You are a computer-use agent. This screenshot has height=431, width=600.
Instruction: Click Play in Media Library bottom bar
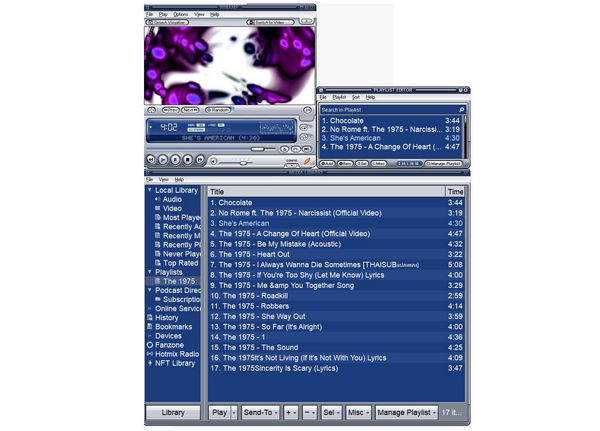(220, 413)
